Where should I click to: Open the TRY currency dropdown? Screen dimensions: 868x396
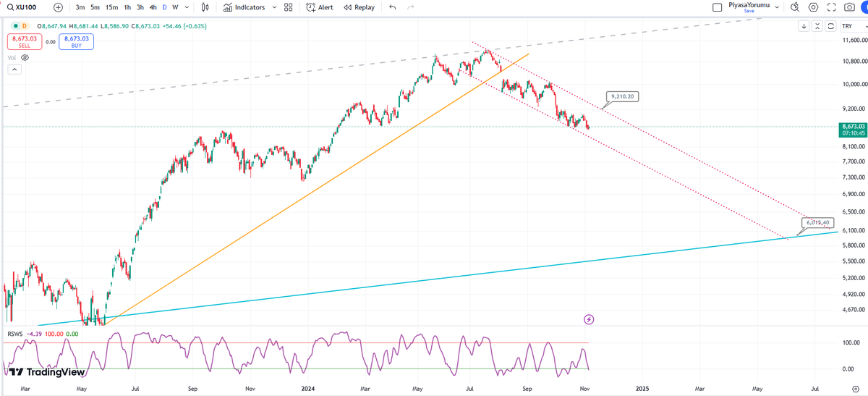[854, 26]
